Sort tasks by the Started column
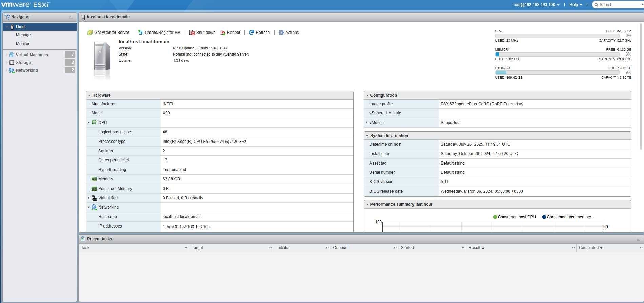This screenshot has height=303, width=644. tap(407, 248)
